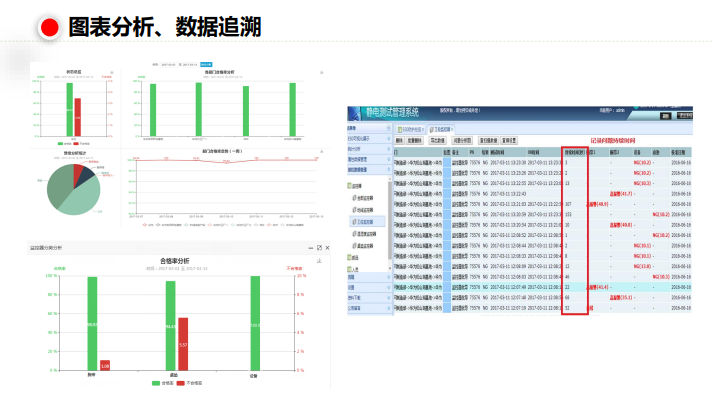Close the monitor classification analysis window
Image resolution: width=713 pixels, height=404 pixels.
327,247
